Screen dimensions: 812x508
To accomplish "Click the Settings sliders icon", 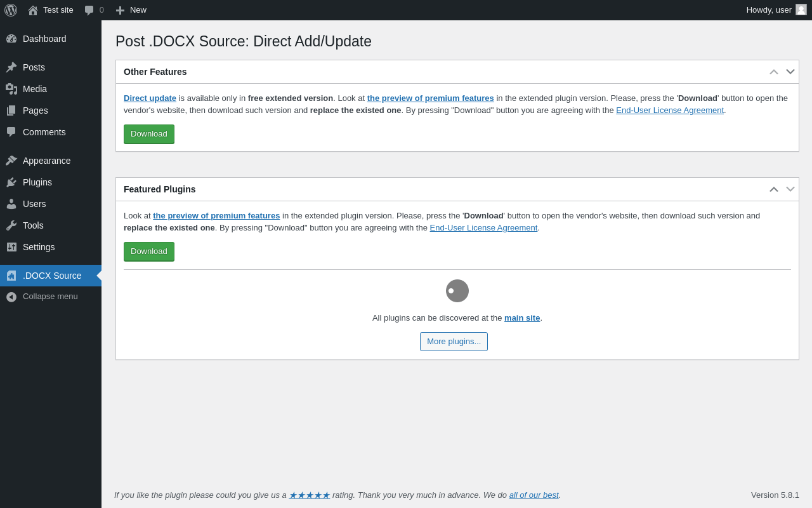I will (x=11, y=247).
